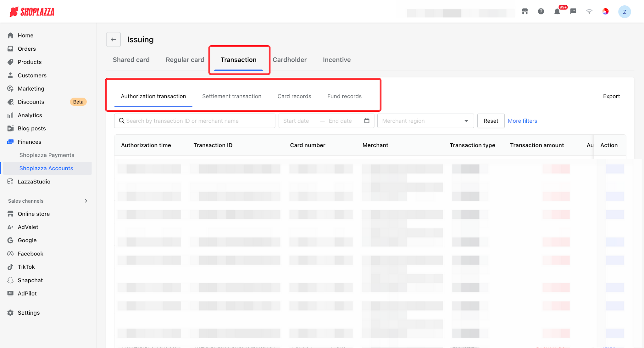The width and height of the screenshot is (644, 348).
Task: Click the Customers person icon
Action: pos(10,75)
